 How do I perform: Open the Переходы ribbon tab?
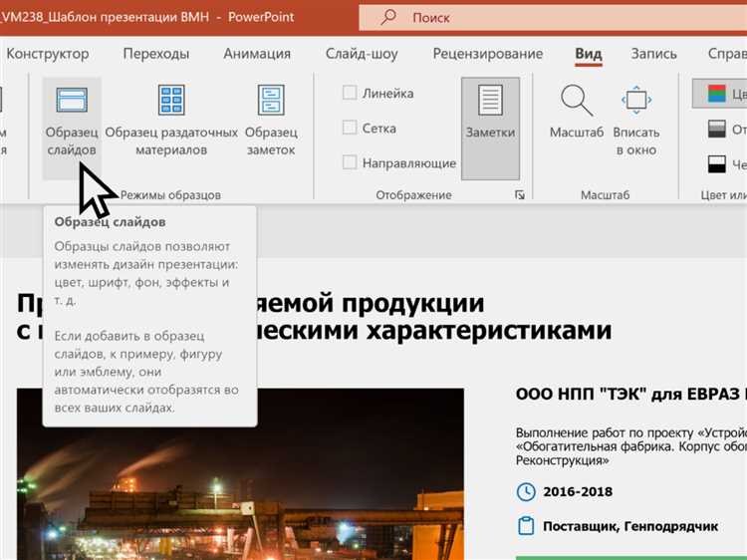click(156, 54)
